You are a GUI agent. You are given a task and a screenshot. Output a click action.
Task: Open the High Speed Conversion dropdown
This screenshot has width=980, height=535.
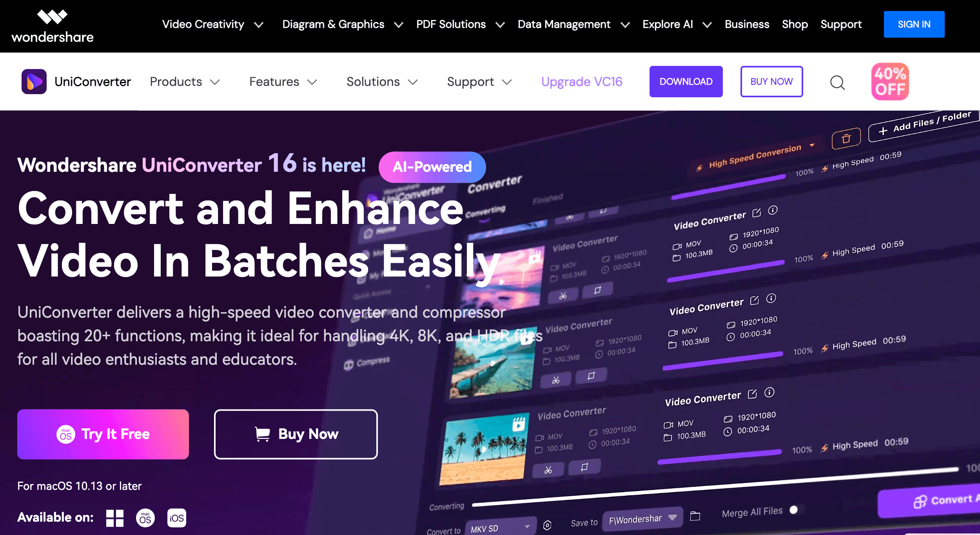click(756, 156)
